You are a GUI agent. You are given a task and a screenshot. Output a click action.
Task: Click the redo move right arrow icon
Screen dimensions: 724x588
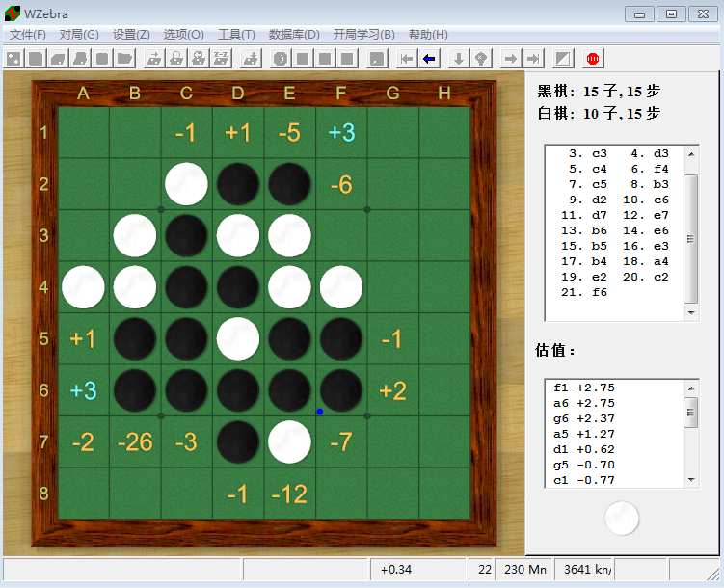[511, 59]
